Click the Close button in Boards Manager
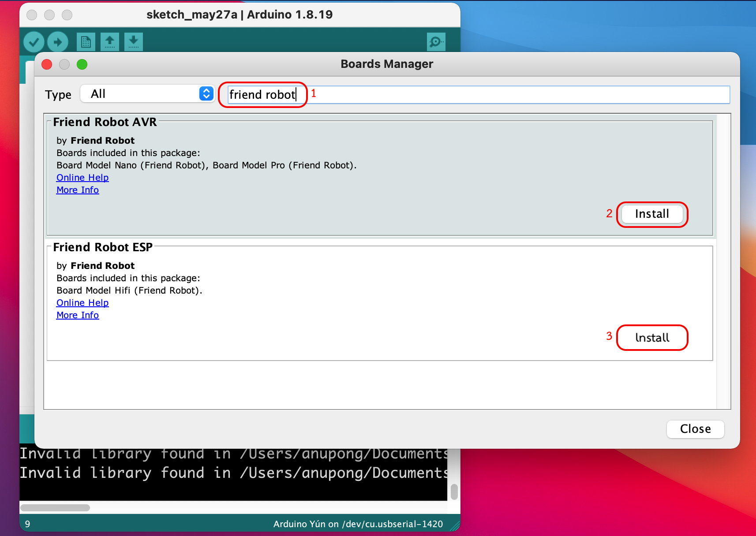Viewport: 756px width, 536px height. [695, 429]
